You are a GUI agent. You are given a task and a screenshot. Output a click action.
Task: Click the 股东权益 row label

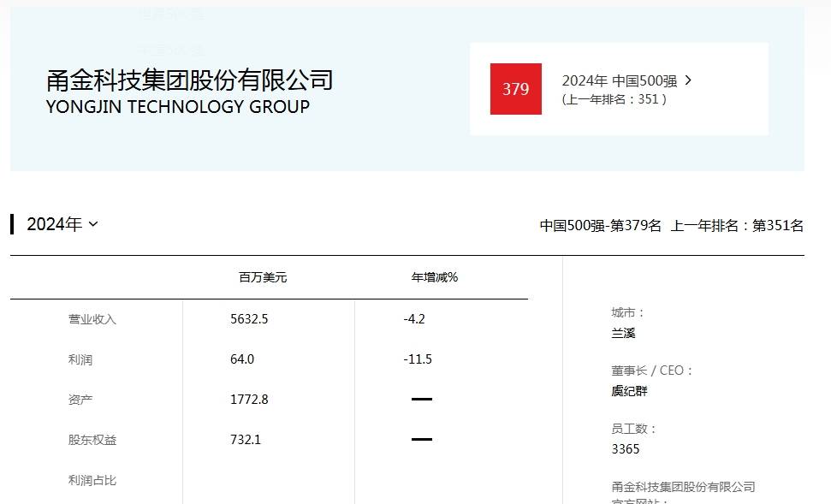tap(92, 440)
